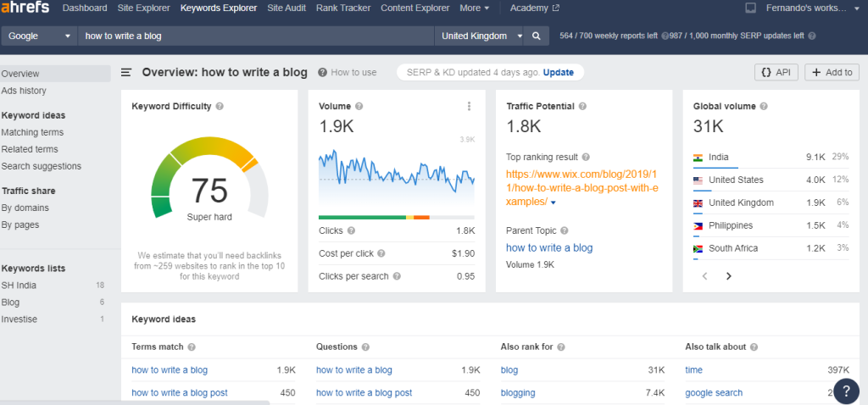The height and width of the screenshot is (405, 868).
Task: Click the Top ranking result help icon
Action: click(587, 157)
